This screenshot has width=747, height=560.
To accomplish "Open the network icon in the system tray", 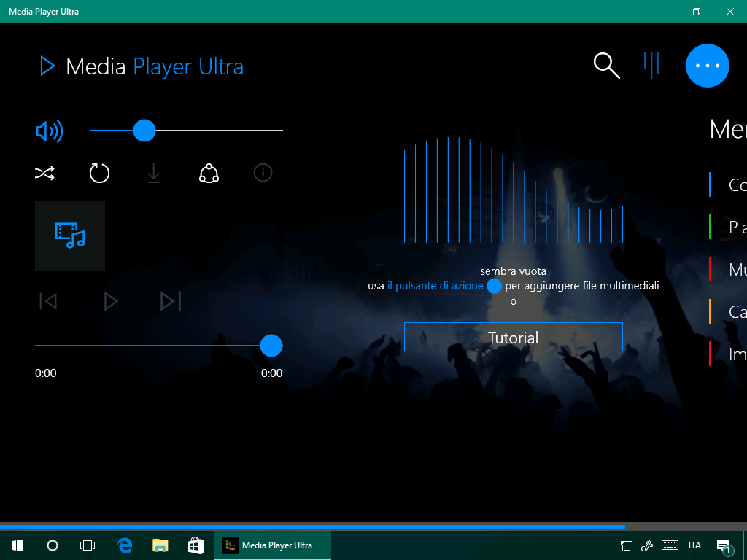I will pyautogui.click(x=627, y=545).
